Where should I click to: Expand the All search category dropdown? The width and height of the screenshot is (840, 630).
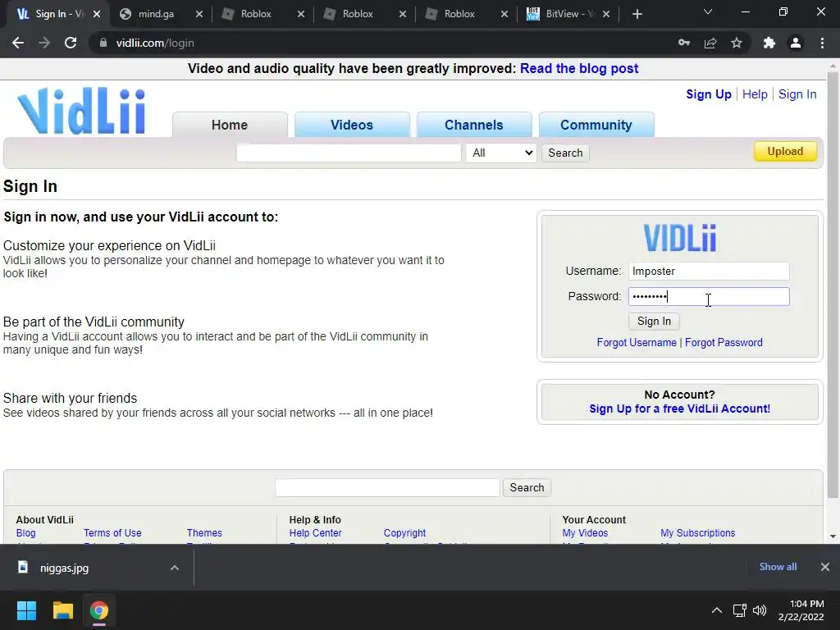pos(501,153)
